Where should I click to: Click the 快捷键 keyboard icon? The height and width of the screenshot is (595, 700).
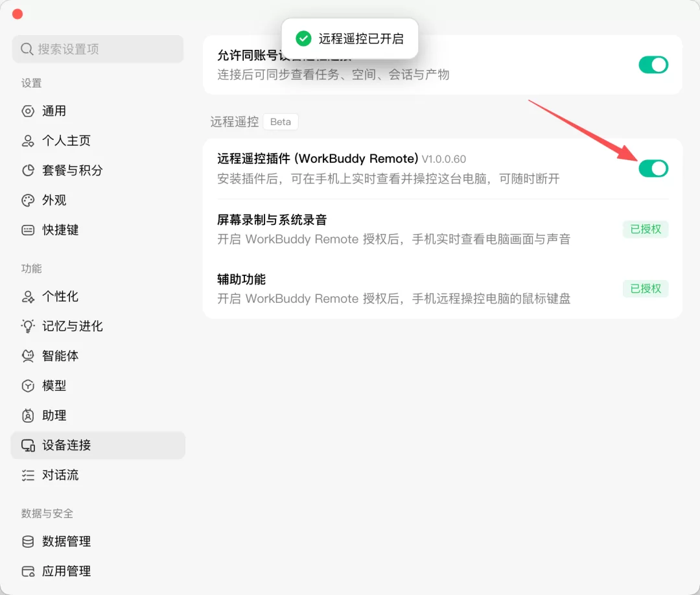tap(28, 230)
